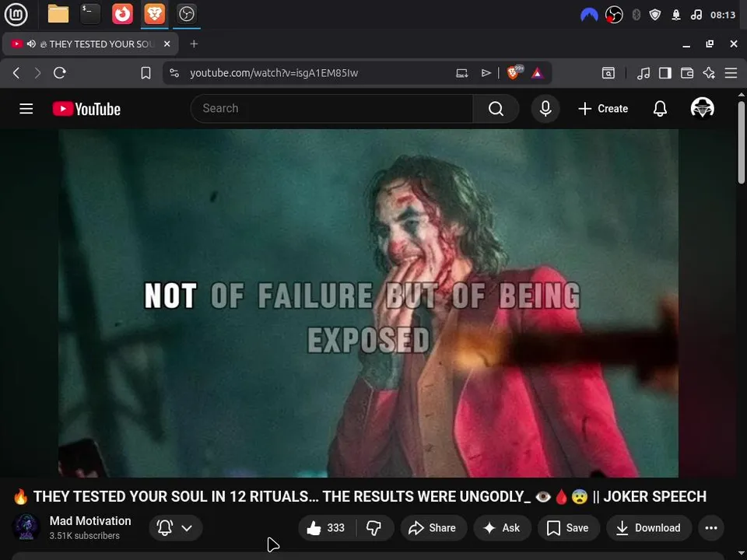The width and height of the screenshot is (747, 560).
Task: Reload the current YouTube page
Action: point(60,73)
